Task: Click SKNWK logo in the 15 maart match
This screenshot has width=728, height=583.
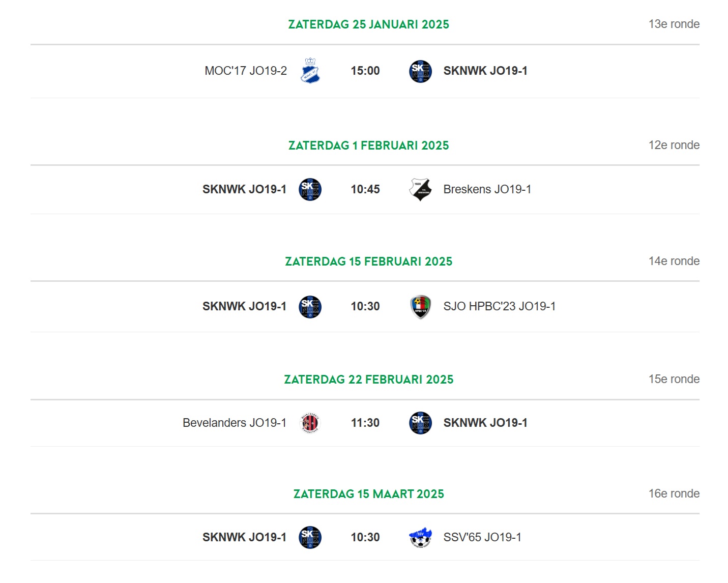Action: click(310, 537)
